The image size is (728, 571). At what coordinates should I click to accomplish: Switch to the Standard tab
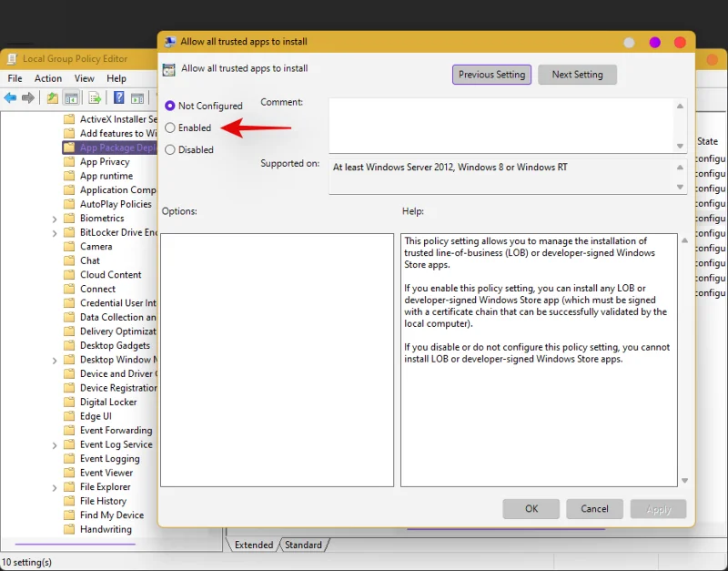pyautogui.click(x=303, y=545)
